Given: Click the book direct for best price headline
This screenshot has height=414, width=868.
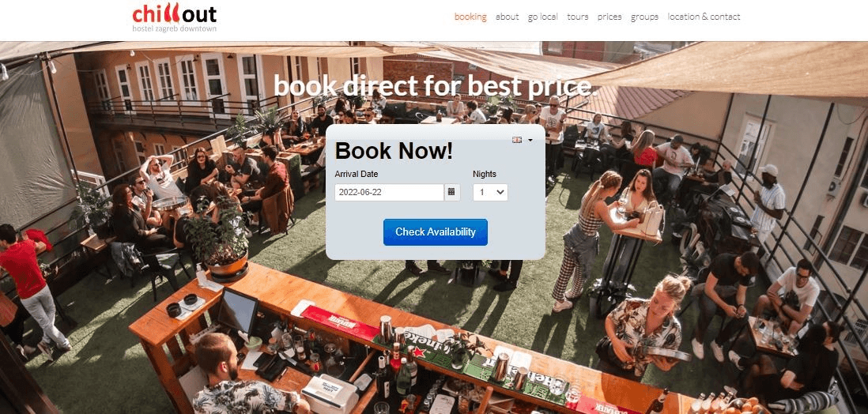Looking at the screenshot, I should pos(436,86).
